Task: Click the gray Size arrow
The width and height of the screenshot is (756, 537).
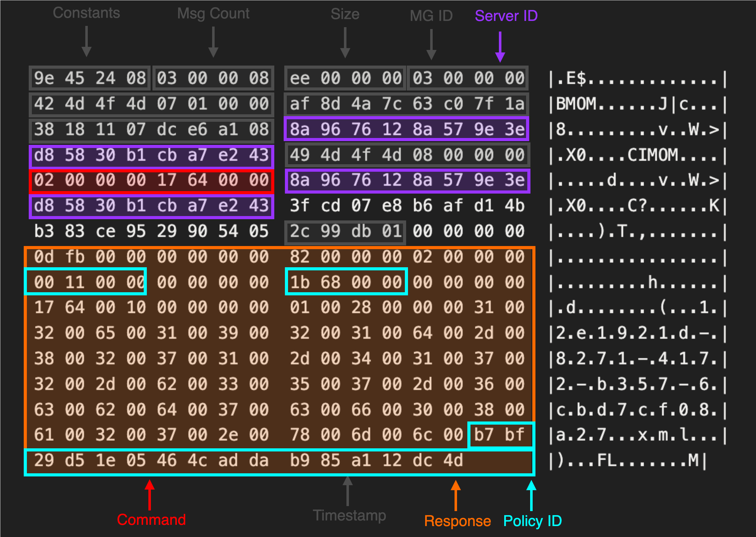Action: point(345,42)
